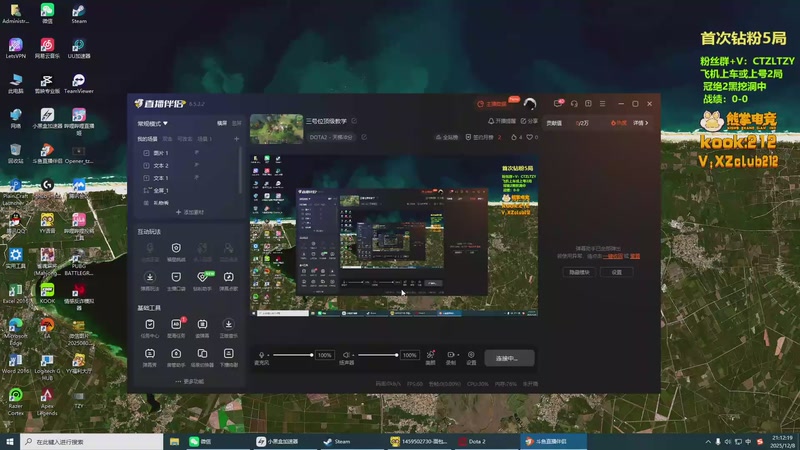
Task: Open the tool icon with the NEW badge
Action: coord(203,277)
